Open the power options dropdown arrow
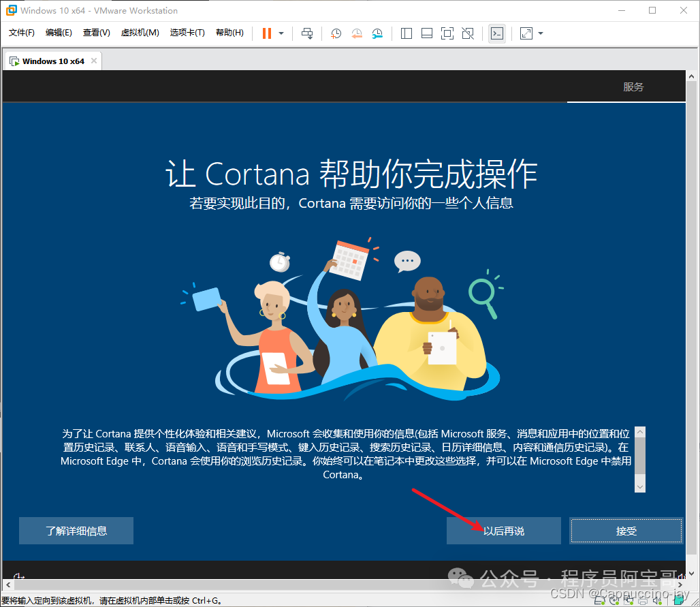The width and height of the screenshot is (700, 607). pyautogui.click(x=281, y=33)
